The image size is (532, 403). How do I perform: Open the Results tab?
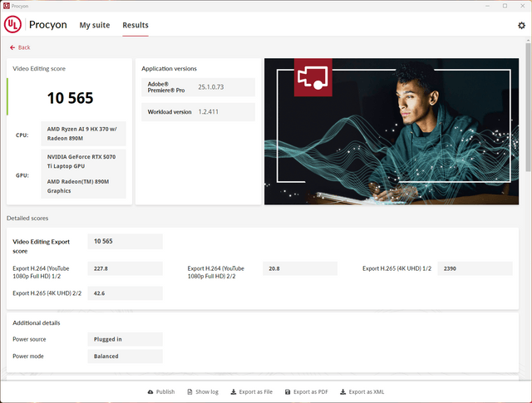tap(135, 25)
